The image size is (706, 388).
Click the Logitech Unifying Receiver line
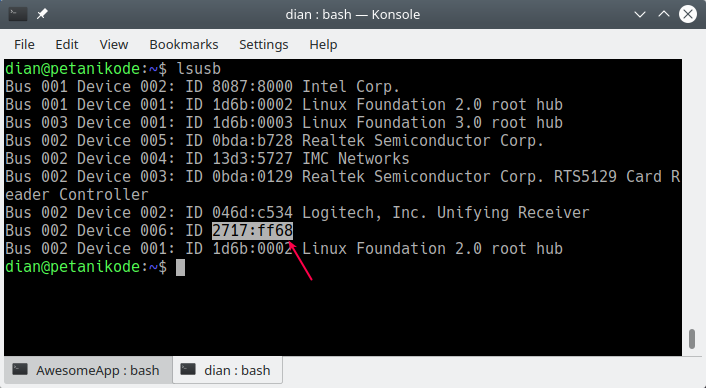tap(297, 212)
